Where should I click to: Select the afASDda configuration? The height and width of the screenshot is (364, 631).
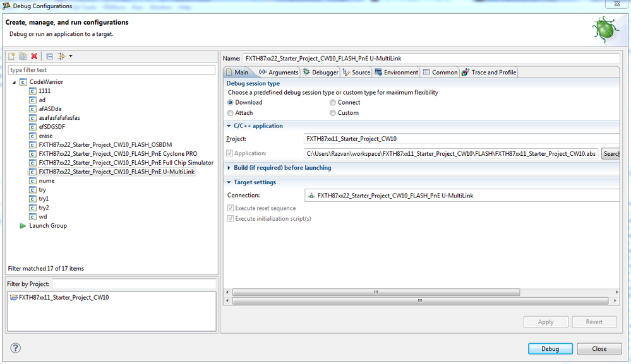(50, 109)
